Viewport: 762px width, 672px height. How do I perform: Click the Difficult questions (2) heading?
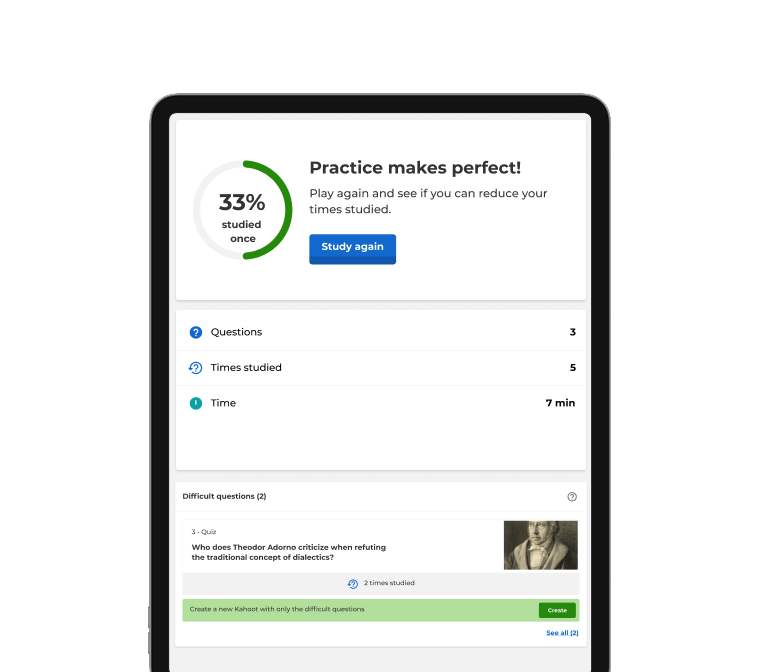pos(224,496)
